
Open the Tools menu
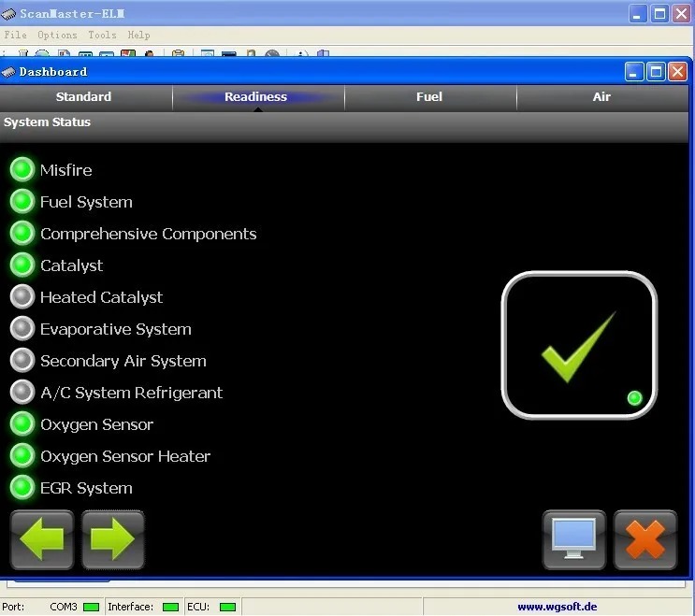click(x=102, y=36)
